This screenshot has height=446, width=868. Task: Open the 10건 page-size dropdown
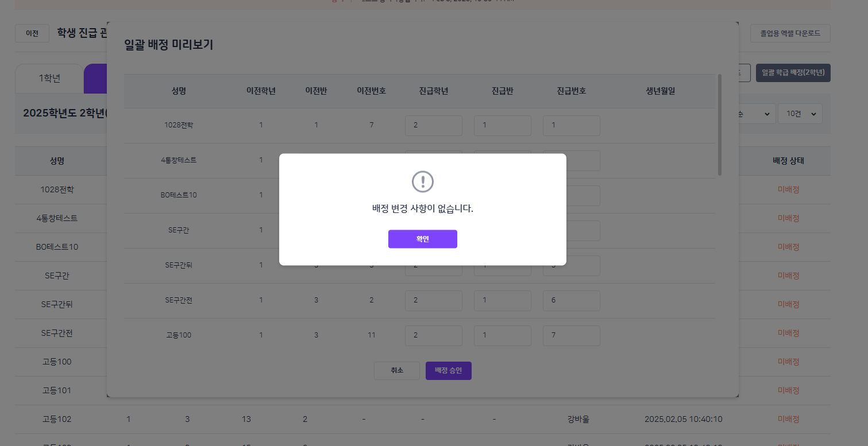pos(800,114)
